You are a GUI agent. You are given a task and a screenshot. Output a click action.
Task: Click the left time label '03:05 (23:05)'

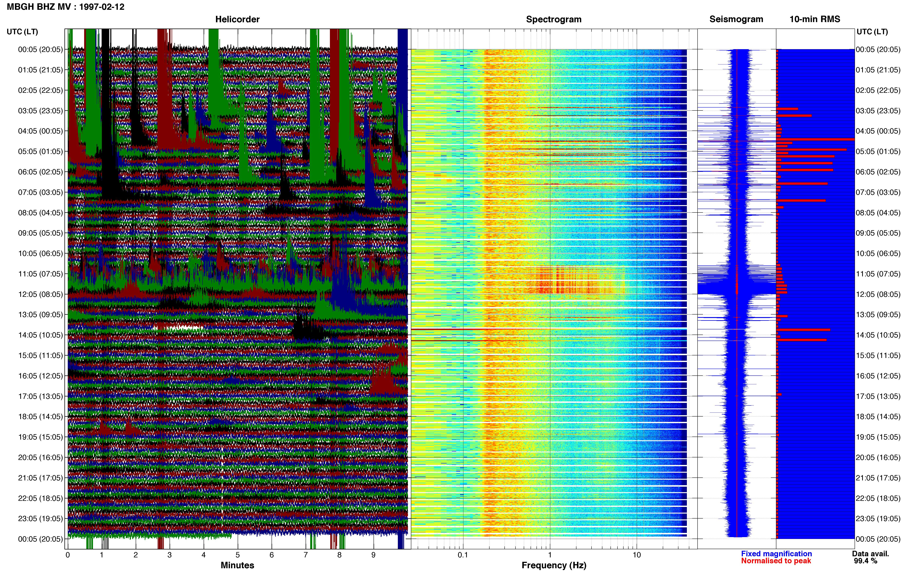40,110
